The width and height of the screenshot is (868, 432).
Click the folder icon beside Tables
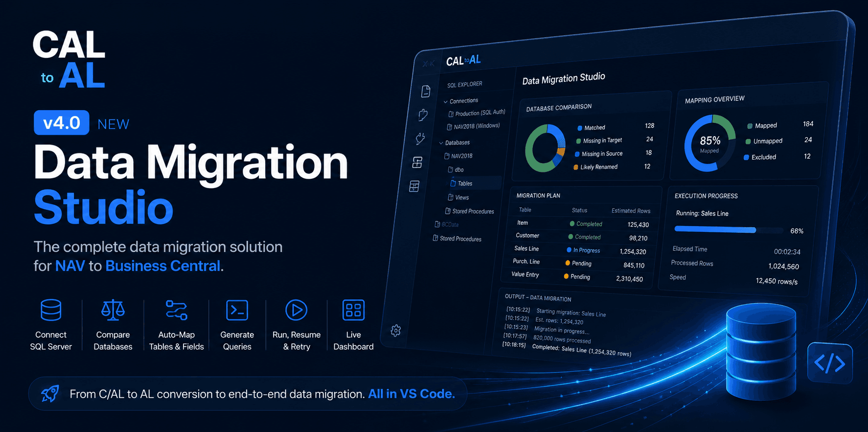pyautogui.click(x=453, y=183)
